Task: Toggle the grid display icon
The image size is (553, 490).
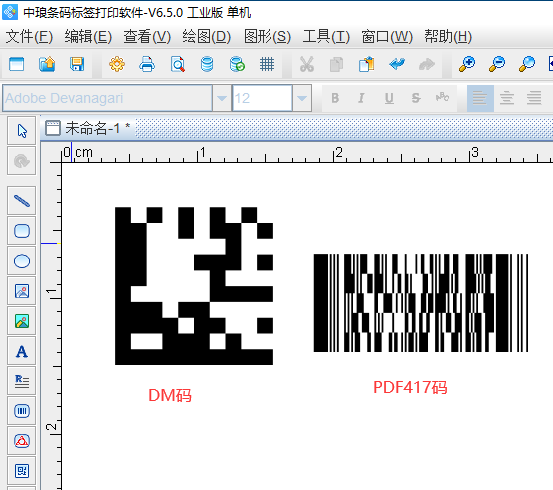Action: [x=267, y=64]
